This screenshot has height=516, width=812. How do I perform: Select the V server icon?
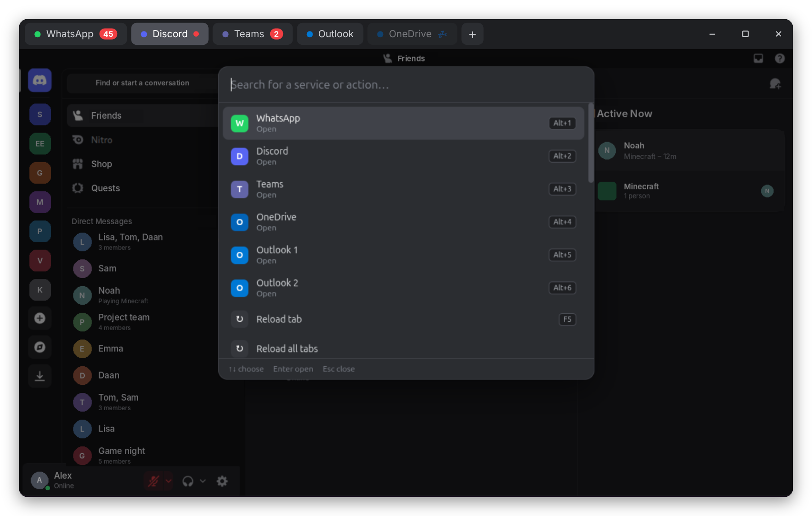(40, 260)
